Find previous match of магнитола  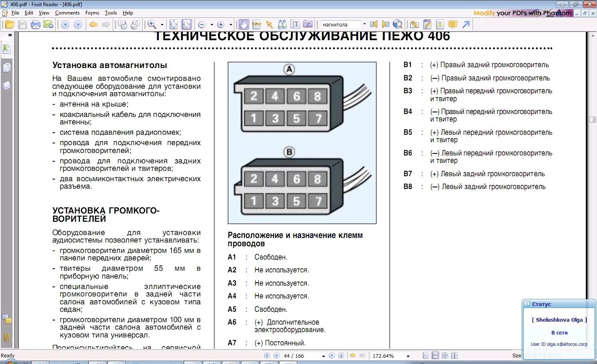click(374, 24)
